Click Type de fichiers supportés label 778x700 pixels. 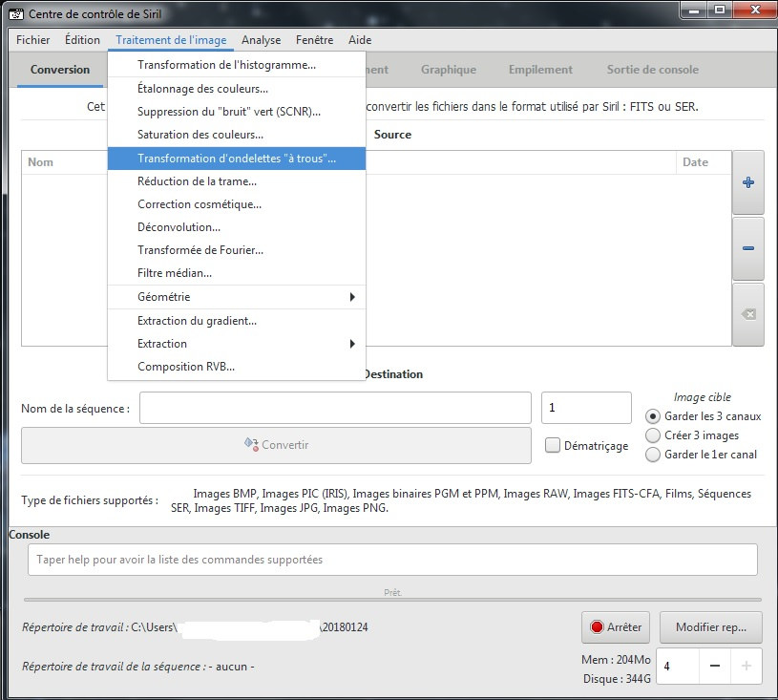click(x=90, y=500)
